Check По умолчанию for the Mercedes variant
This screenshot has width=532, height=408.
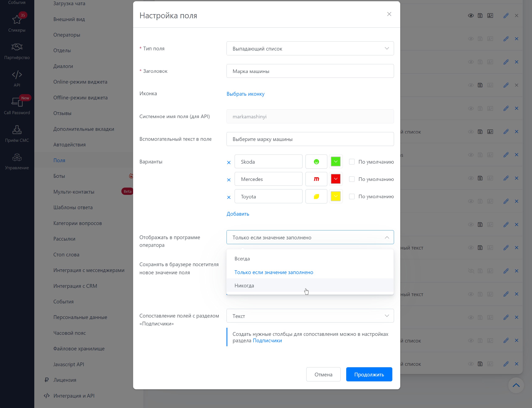[x=351, y=179]
